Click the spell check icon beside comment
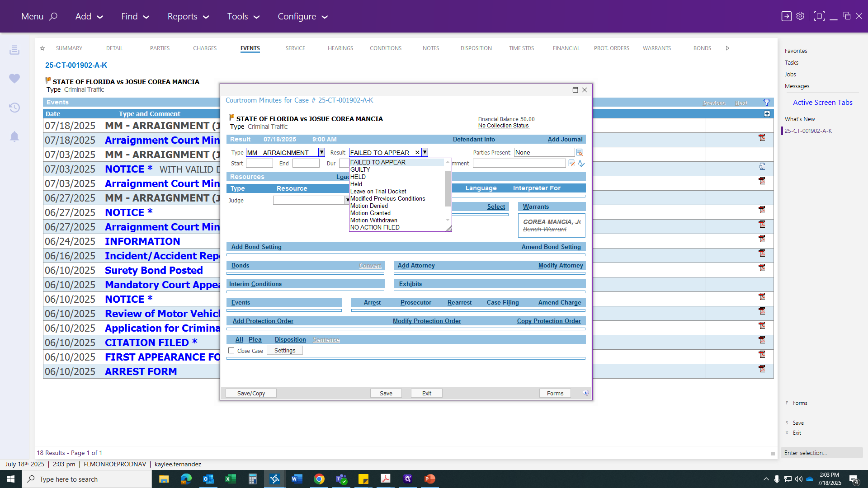The image size is (868, 488). click(581, 163)
